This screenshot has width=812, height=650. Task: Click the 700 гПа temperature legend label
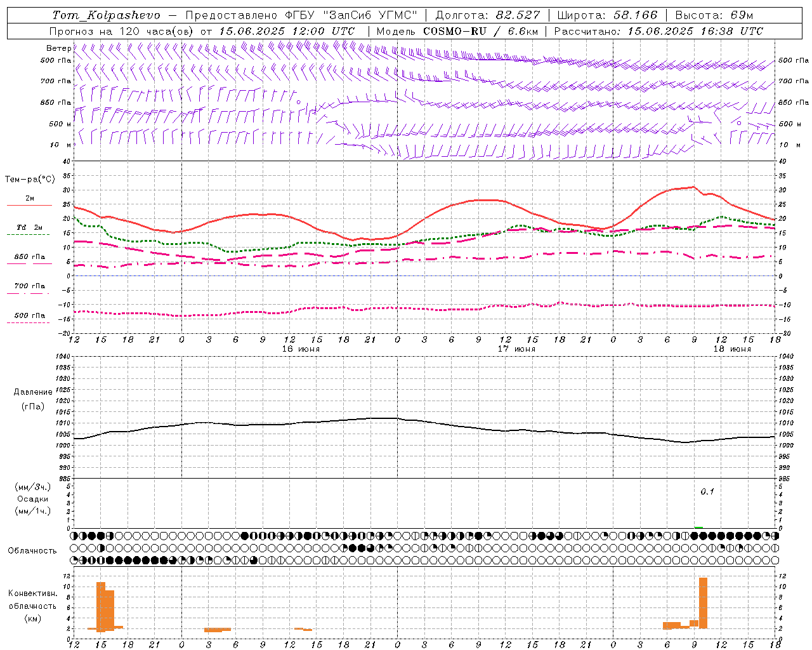point(30,286)
